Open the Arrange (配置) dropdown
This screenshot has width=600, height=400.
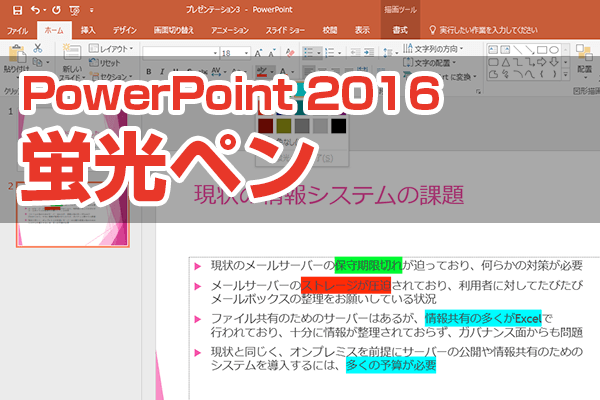584,61
